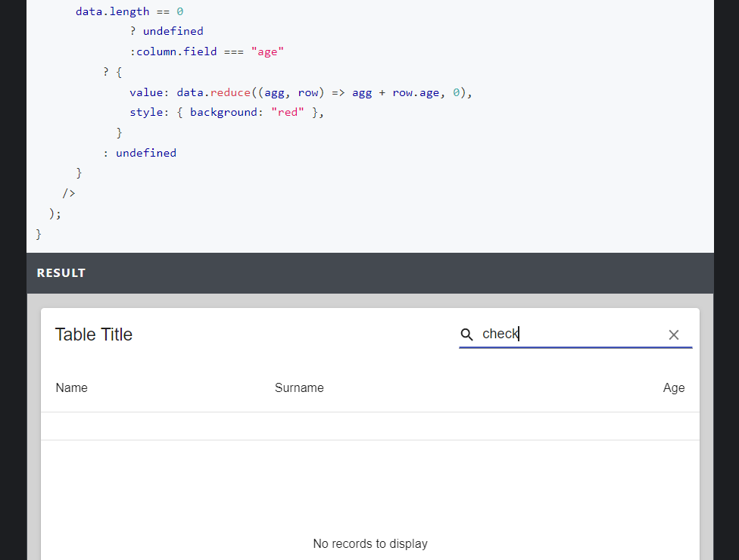Select the 'row.age' expression in the reducer
This screenshot has height=560, width=739.
413,92
